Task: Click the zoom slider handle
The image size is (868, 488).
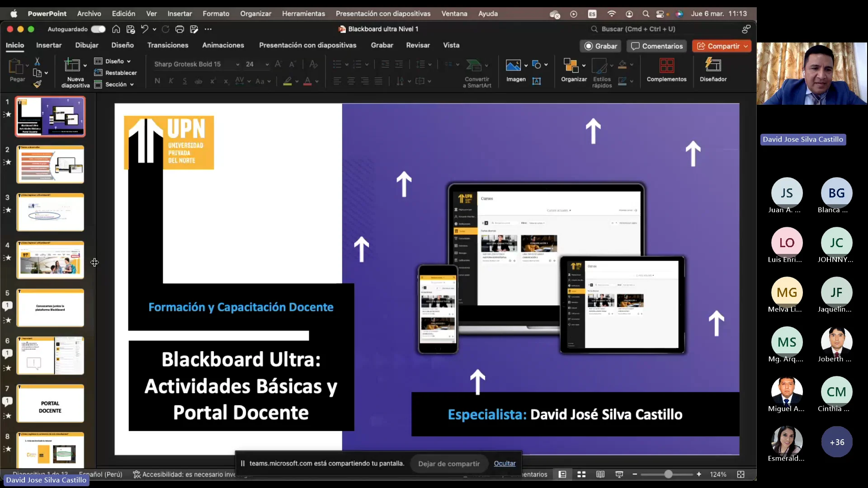Action: [x=668, y=474]
